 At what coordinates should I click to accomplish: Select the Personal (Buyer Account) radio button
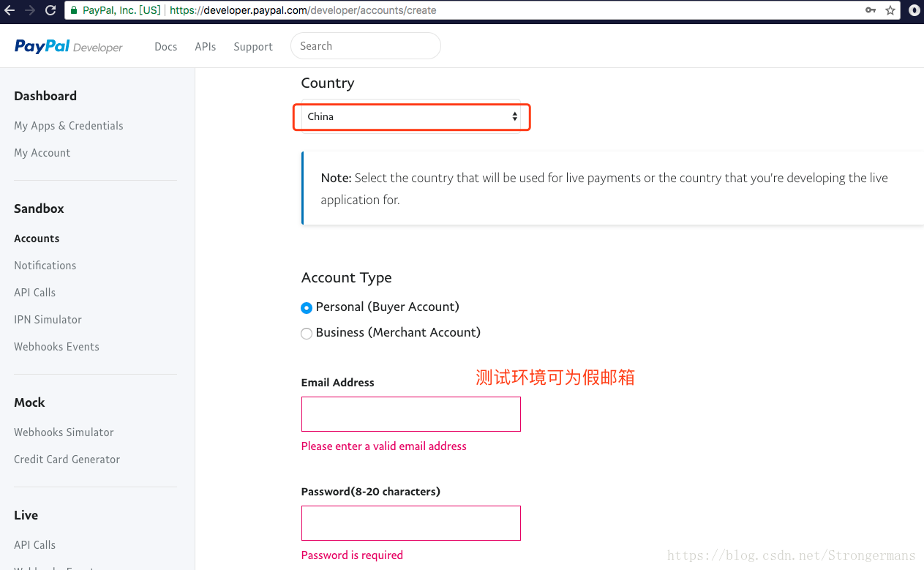(x=307, y=308)
